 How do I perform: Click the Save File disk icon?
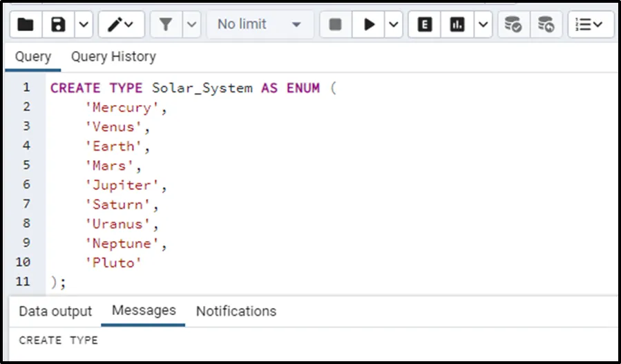[x=58, y=25]
